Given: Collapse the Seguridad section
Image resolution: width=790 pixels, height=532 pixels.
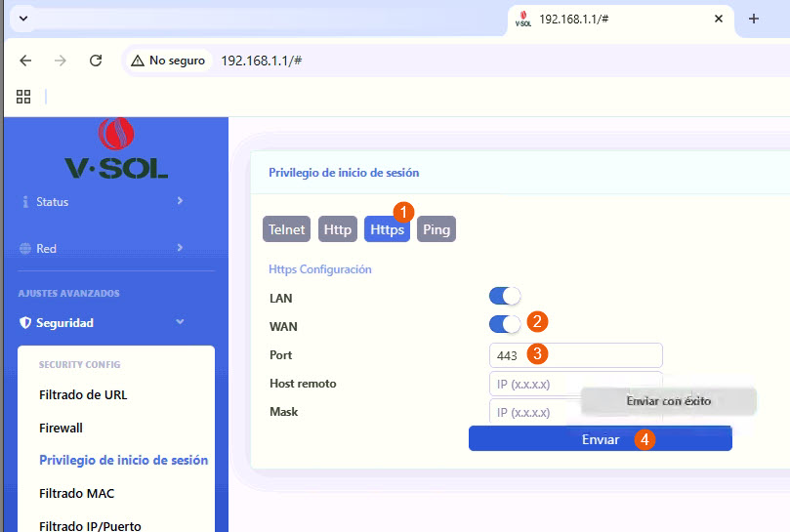Looking at the screenshot, I should [x=180, y=322].
